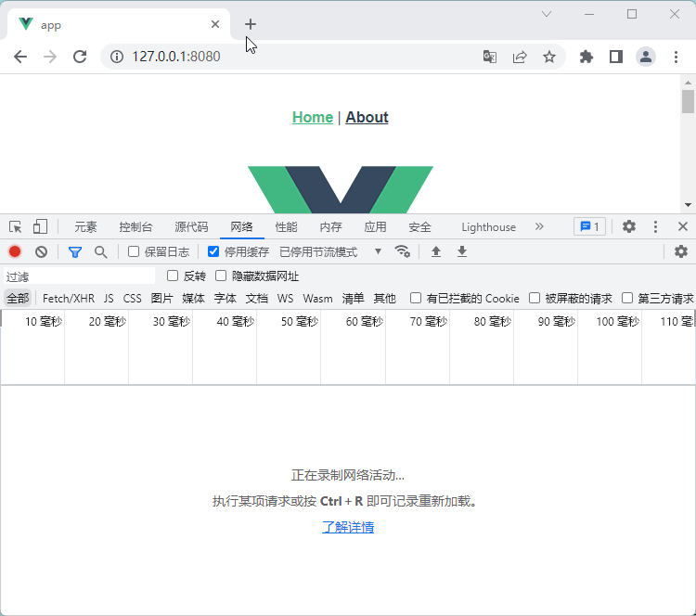Click the site information icon in address bar
The height and width of the screenshot is (616, 696).
[117, 57]
